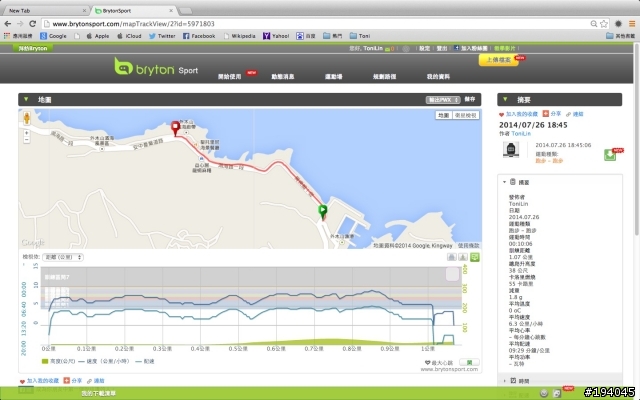Open the Yahoo! bookmark
The image size is (640, 400).
point(276,36)
